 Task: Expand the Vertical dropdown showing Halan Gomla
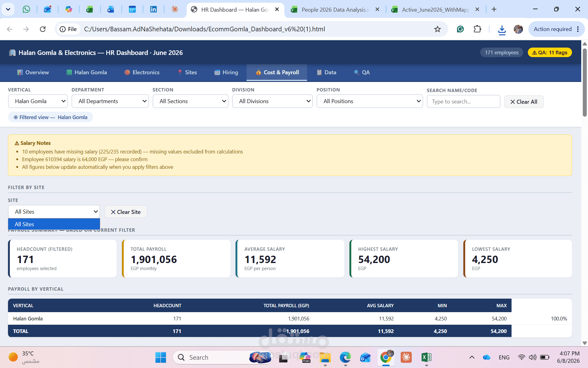pos(38,101)
